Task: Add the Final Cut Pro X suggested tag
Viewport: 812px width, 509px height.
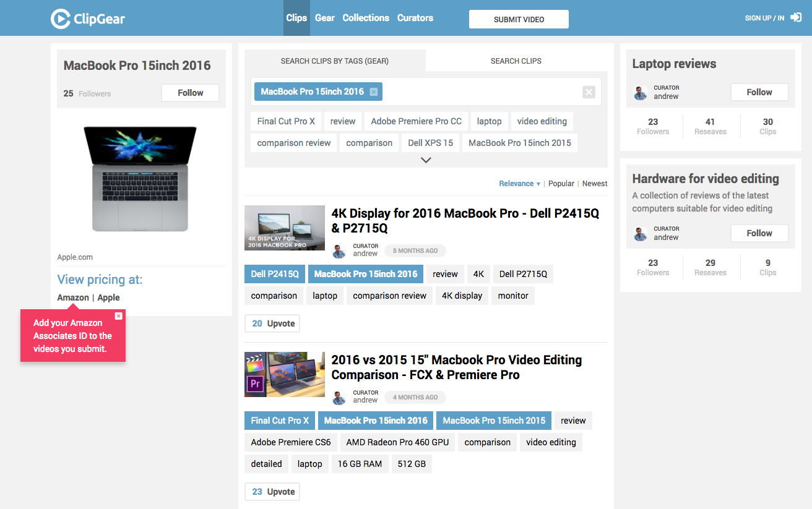Action: (x=286, y=121)
